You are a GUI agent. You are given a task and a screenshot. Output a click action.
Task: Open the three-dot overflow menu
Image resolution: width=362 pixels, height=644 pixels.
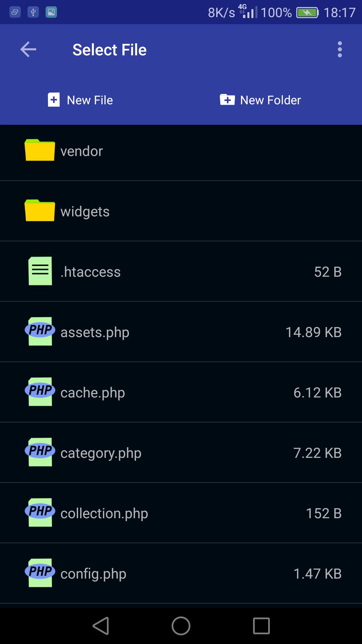point(340,50)
